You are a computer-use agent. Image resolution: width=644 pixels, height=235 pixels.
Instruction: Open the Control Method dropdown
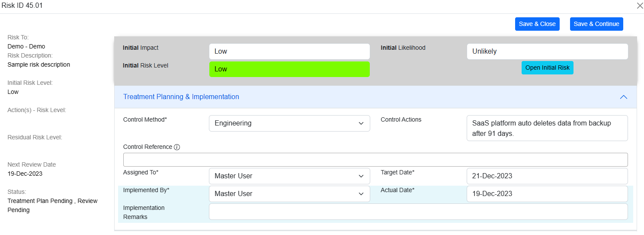pos(289,123)
